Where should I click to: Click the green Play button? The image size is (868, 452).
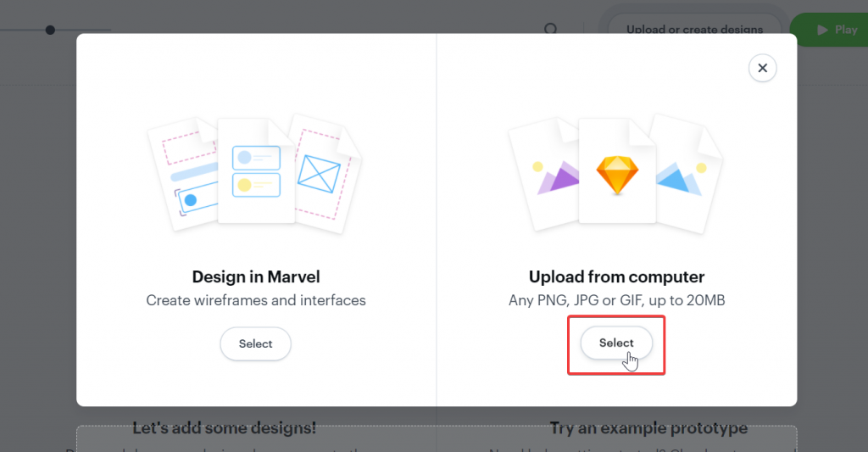(835, 30)
